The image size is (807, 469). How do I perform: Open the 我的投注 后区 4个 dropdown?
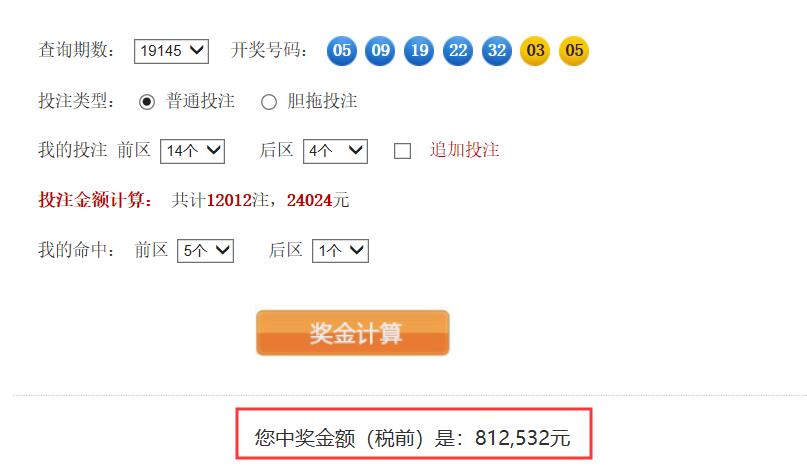pos(336,151)
